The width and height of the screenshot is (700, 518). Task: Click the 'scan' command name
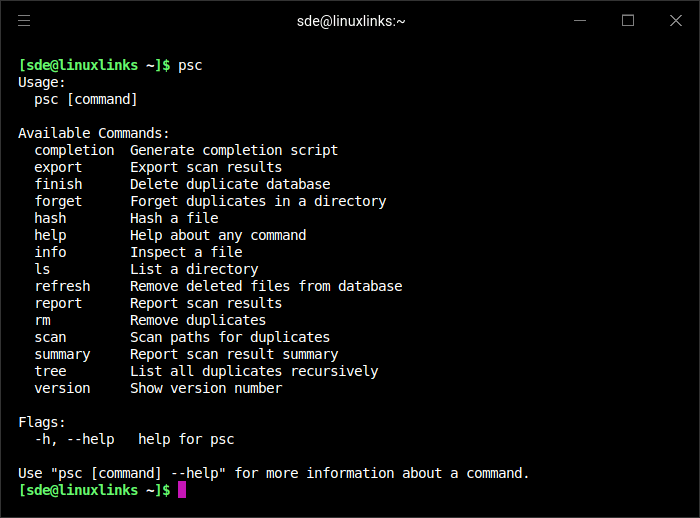50,337
